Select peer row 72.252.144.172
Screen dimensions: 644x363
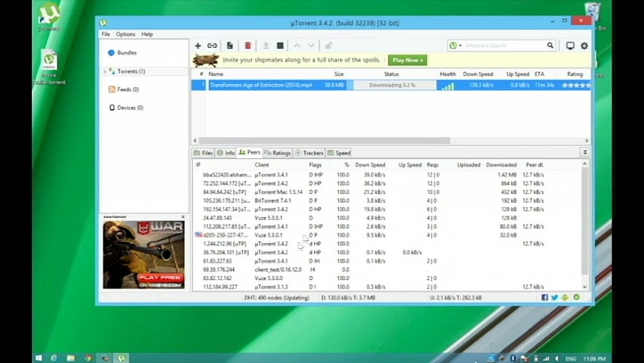(x=387, y=184)
